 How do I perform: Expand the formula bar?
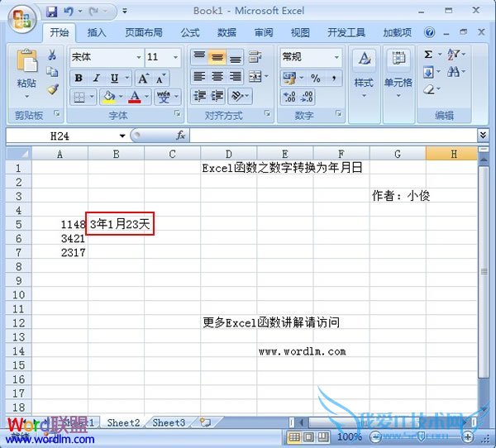[483, 136]
